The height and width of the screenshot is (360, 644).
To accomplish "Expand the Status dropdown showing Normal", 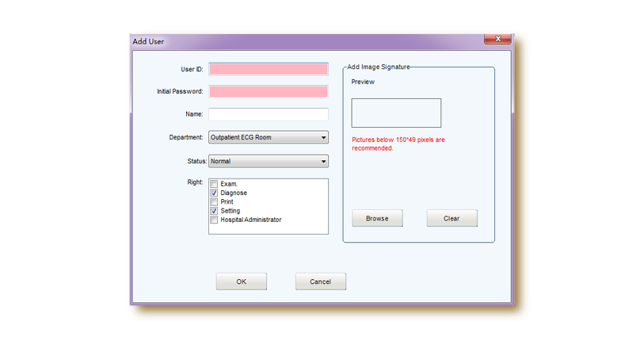I will (x=268, y=162).
